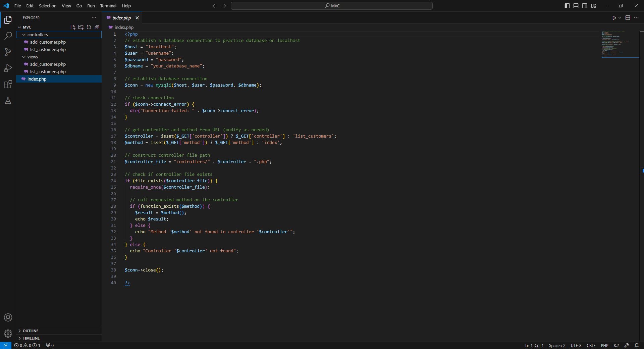Run the PHP file with play button
The width and height of the screenshot is (644, 349).
click(x=614, y=18)
